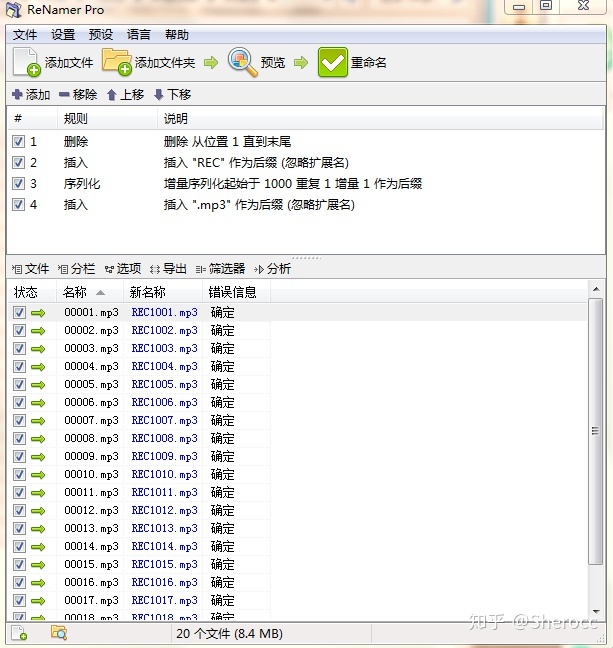
Task: Click the folder search icon in the status bar
Action: (x=59, y=633)
